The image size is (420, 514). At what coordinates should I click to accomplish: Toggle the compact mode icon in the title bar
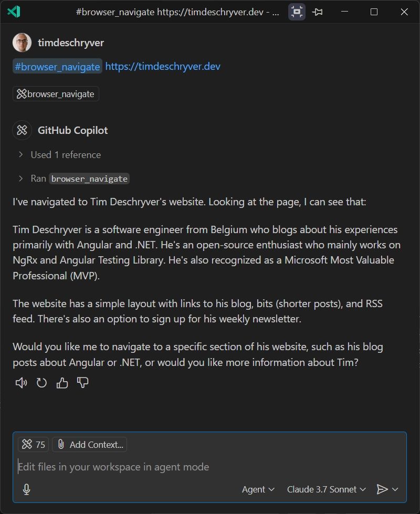coord(297,12)
